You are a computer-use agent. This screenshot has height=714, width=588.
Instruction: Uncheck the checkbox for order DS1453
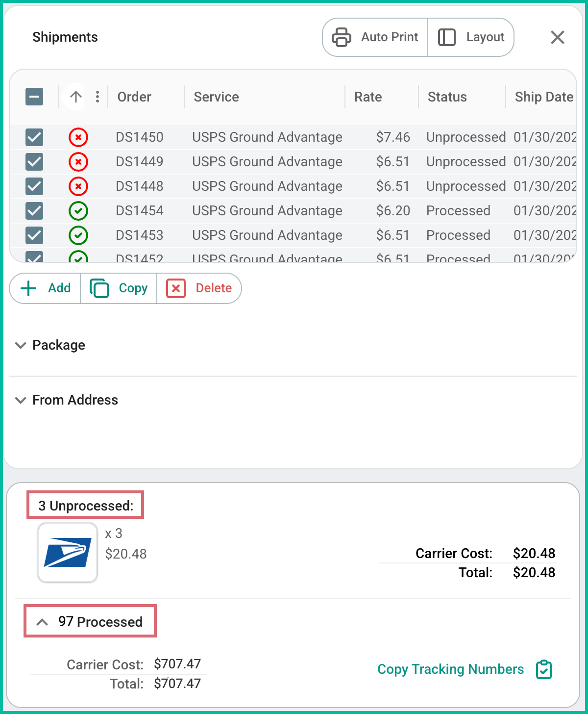pyautogui.click(x=34, y=235)
